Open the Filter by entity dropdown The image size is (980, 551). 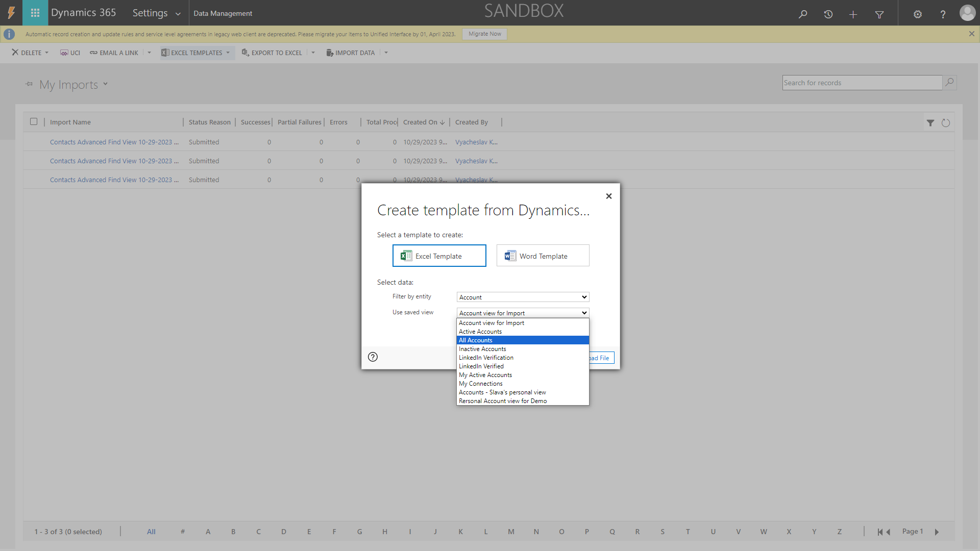[x=523, y=297]
